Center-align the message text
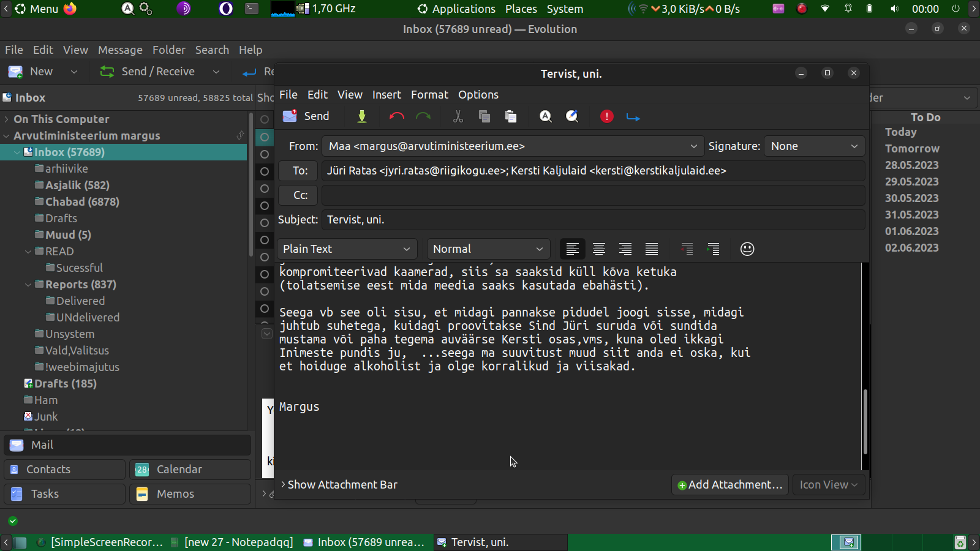The image size is (980, 551). tap(599, 249)
